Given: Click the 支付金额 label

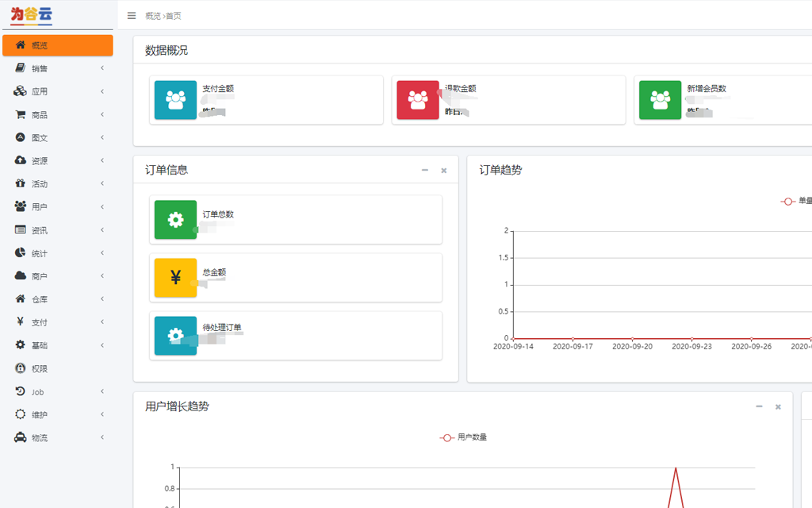Looking at the screenshot, I should 218,89.
